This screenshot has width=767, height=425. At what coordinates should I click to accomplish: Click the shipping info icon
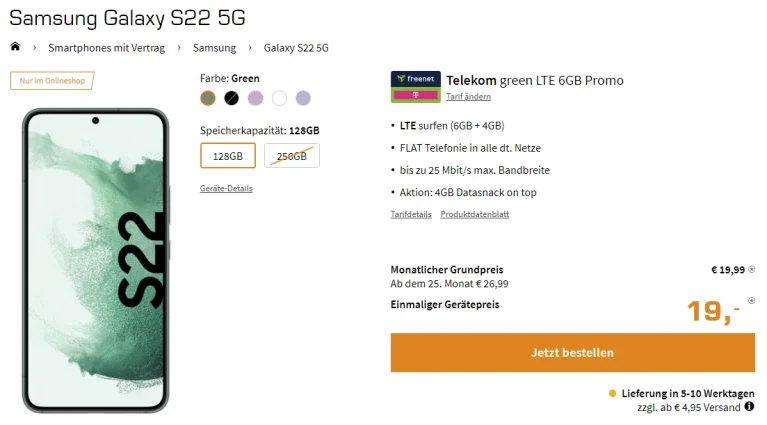tap(749, 407)
